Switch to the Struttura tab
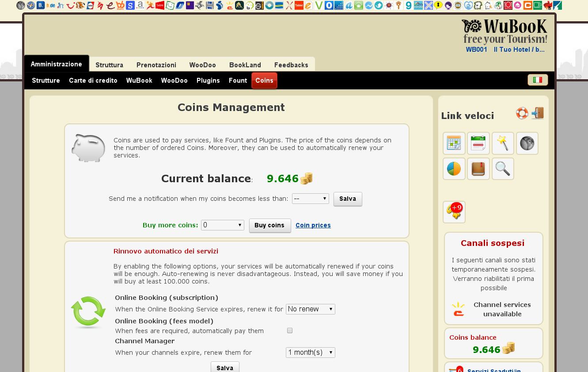 (x=109, y=65)
